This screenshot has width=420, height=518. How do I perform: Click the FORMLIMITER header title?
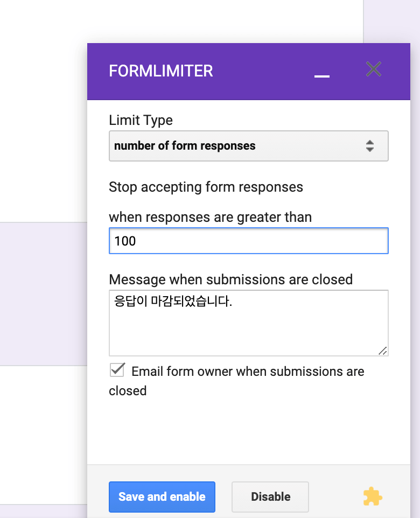point(161,71)
